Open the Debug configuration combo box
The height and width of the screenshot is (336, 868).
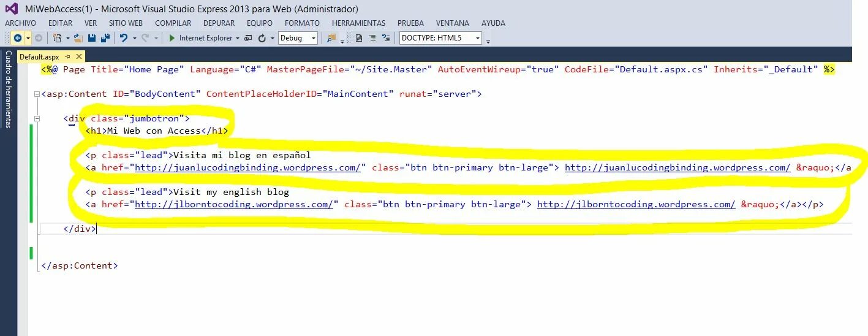(x=298, y=38)
